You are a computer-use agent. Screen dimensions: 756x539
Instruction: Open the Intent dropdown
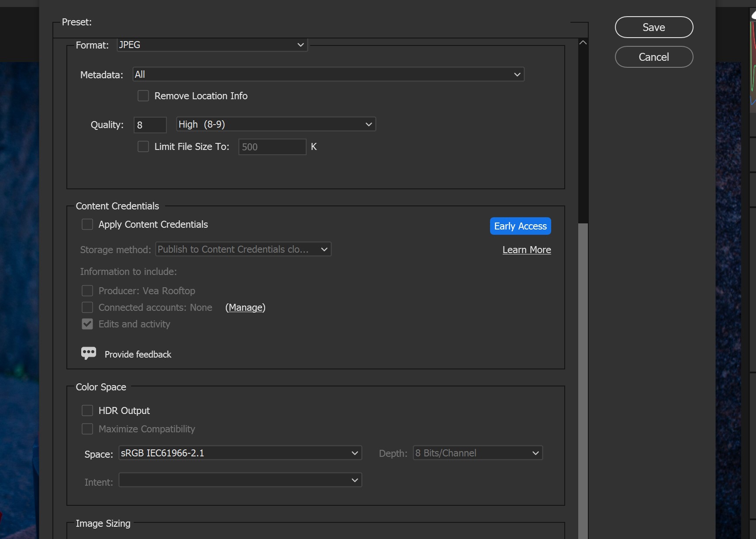click(240, 480)
